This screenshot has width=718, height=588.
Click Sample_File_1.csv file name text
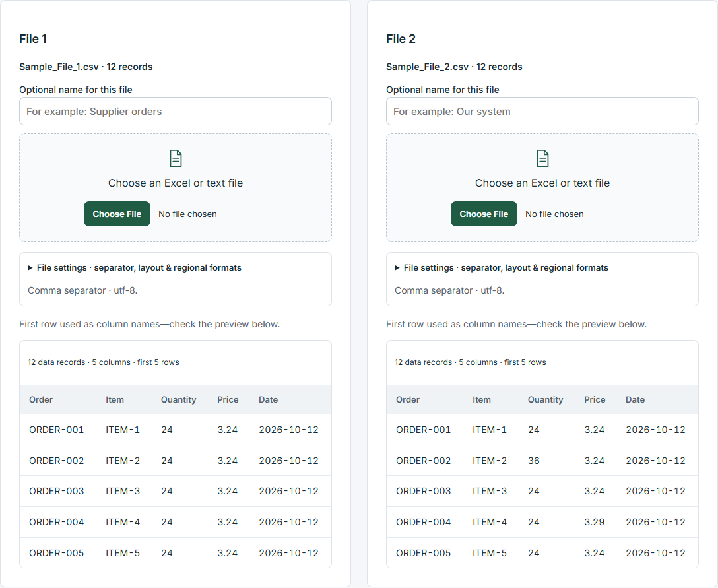pos(59,67)
